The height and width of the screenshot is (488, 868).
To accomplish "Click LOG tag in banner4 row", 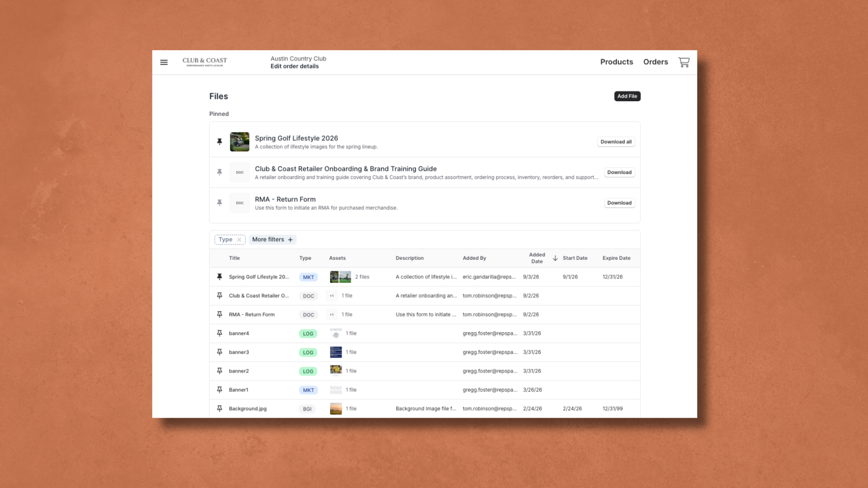I will click(308, 333).
